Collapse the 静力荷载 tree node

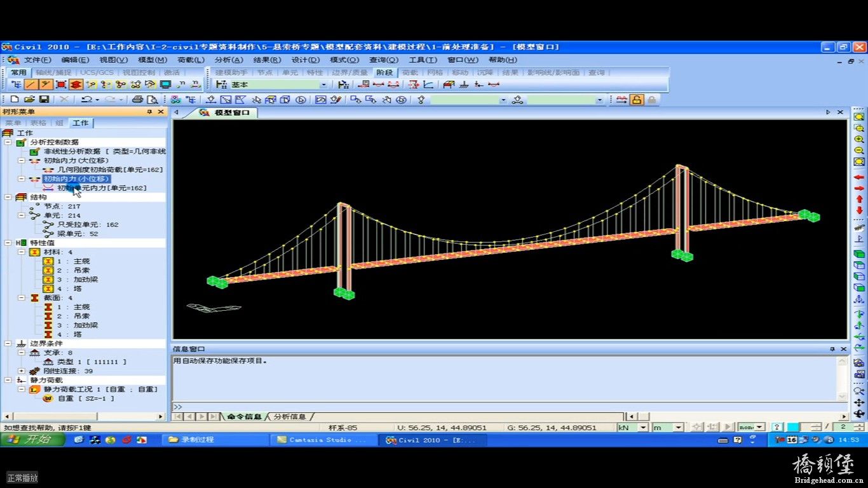click(8, 379)
